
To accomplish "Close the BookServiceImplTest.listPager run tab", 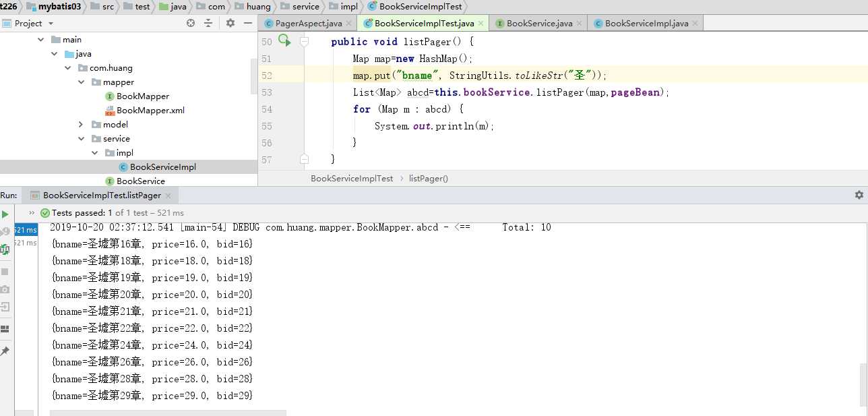I will (x=168, y=196).
